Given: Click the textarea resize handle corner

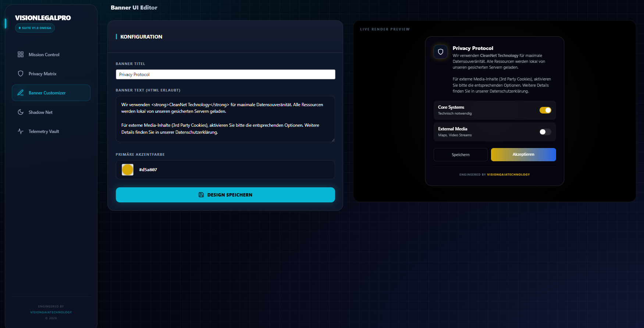Looking at the screenshot, I should click(333, 140).
